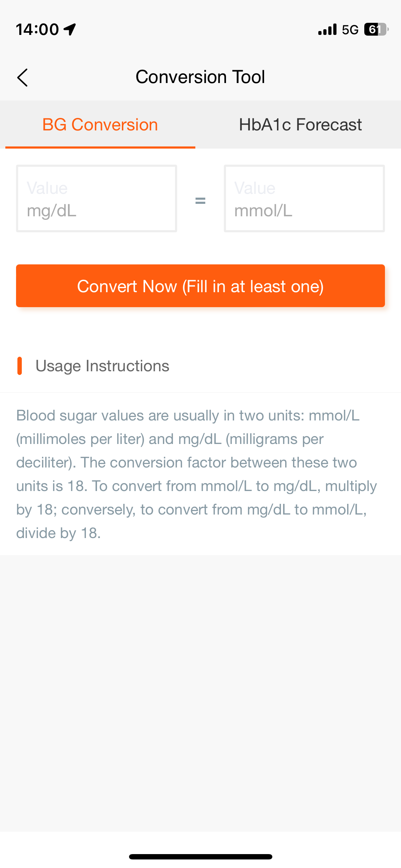Tap the 14:00 clock in status bar

tap(37, 30)
